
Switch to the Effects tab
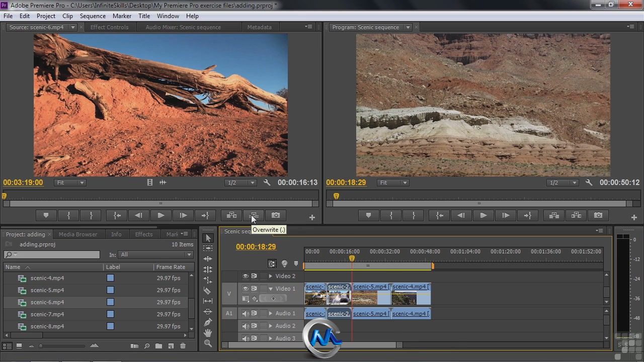click(144, 234)
